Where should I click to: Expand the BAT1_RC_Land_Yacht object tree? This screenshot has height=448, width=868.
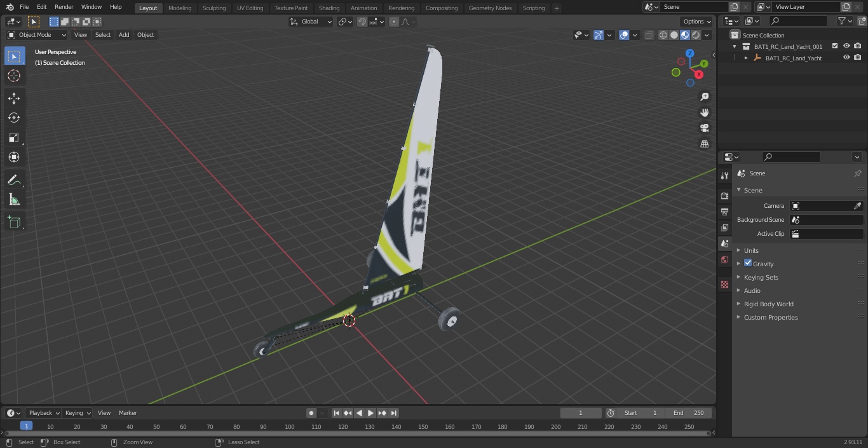[746, 58]
